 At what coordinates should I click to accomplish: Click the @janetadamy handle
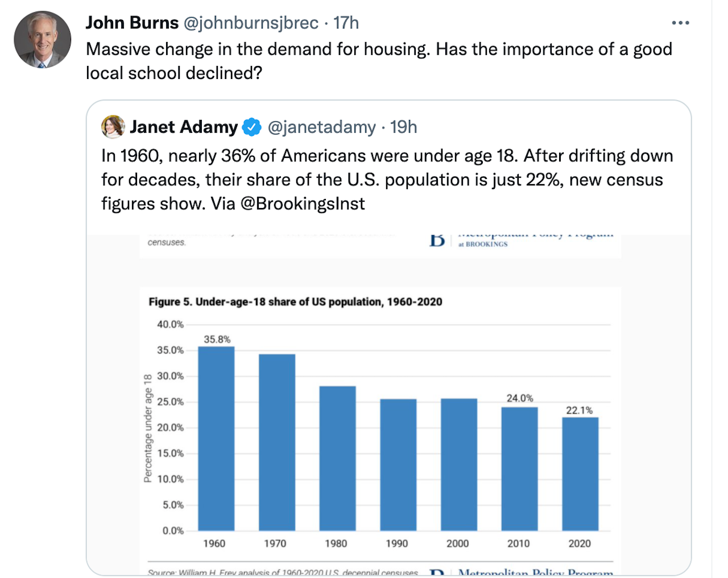click(x=321, y=127)
